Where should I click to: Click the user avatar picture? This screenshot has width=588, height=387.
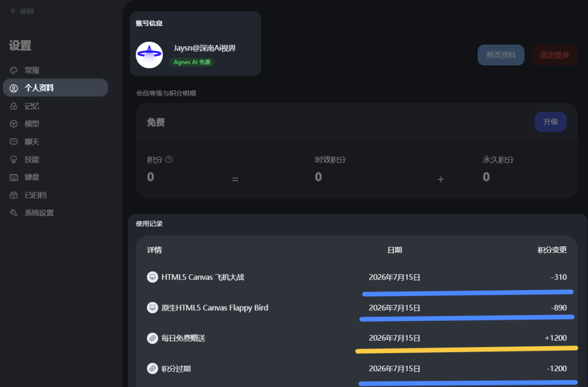149,55
